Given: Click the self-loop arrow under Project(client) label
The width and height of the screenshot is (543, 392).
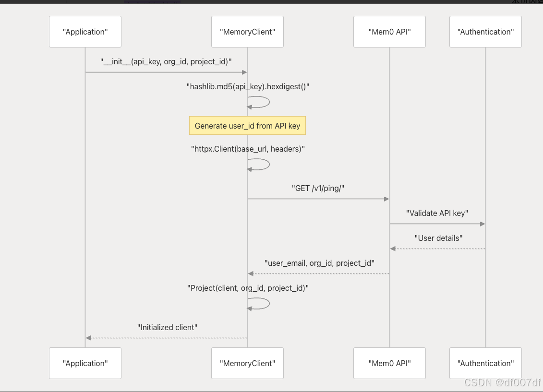Looking at the screenshot, I should point(258,304).
